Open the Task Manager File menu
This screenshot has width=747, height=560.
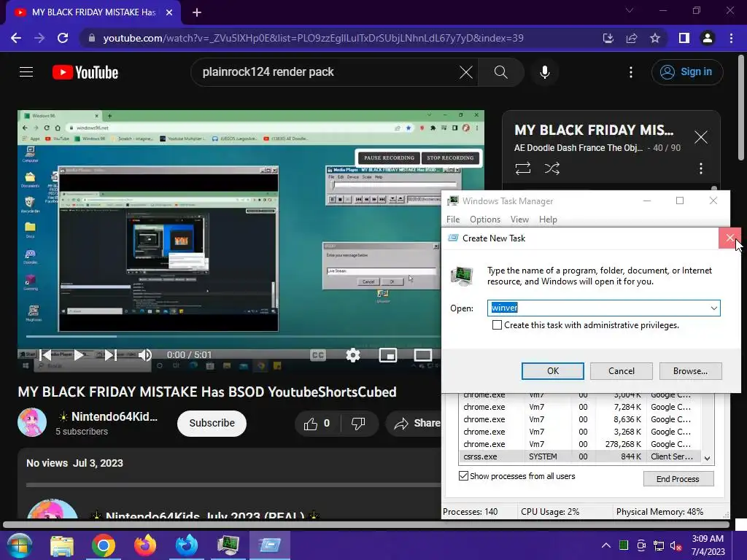click(x=453, y=219)
